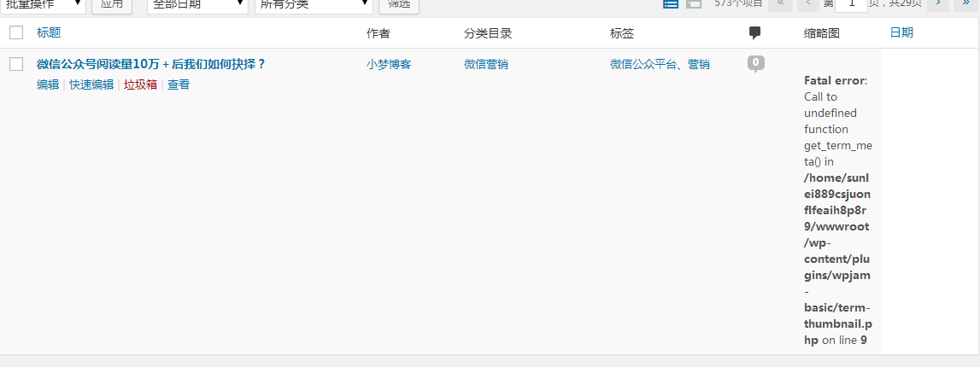The height and width of the screenshot is (367, 980).
Task: Go to next page arrow
Action: pyautogui.click(x=938, y=4)
